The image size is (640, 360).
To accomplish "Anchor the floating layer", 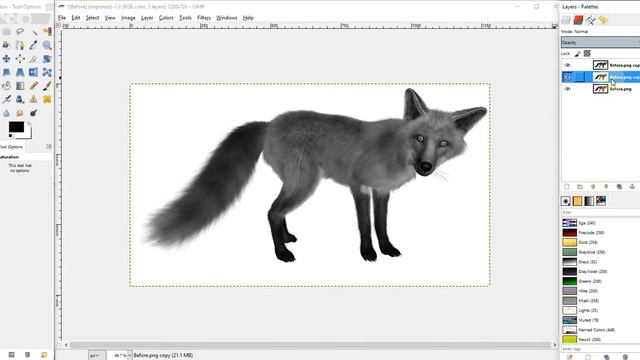I will [632, 187].
